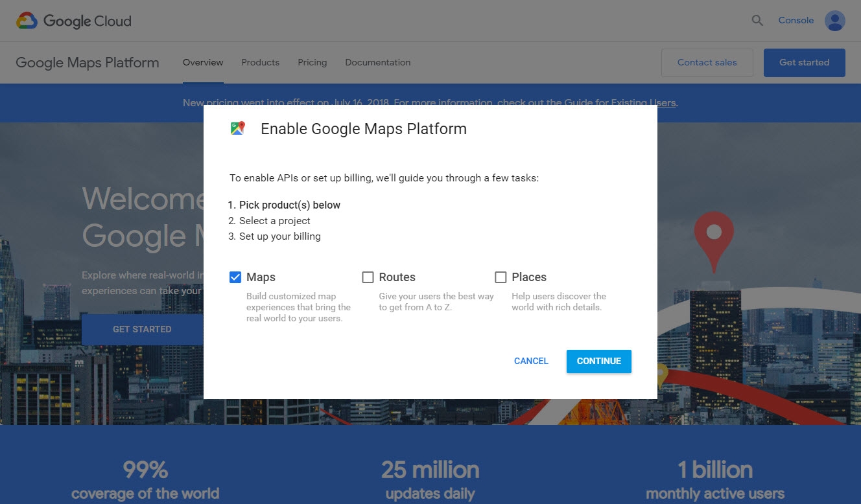Click the Google Cloud logo
Image resolution: width=861 pixels, height=504 pixels.
click(x=73, y=20)
